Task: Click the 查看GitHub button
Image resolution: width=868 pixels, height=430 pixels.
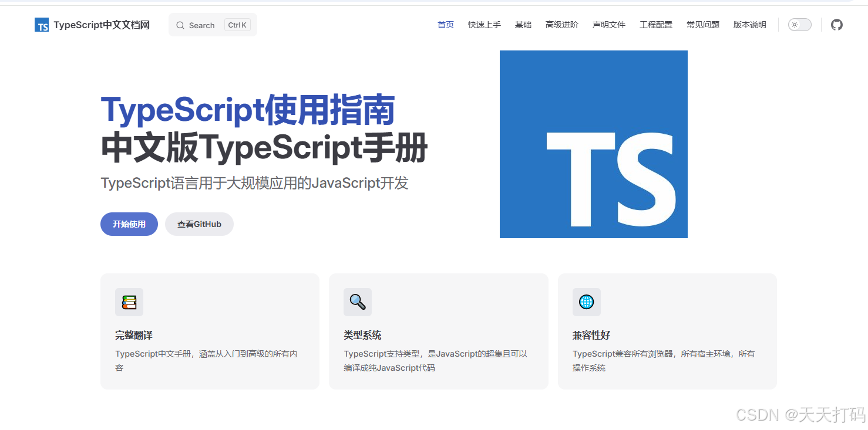Action: (199, 224)
